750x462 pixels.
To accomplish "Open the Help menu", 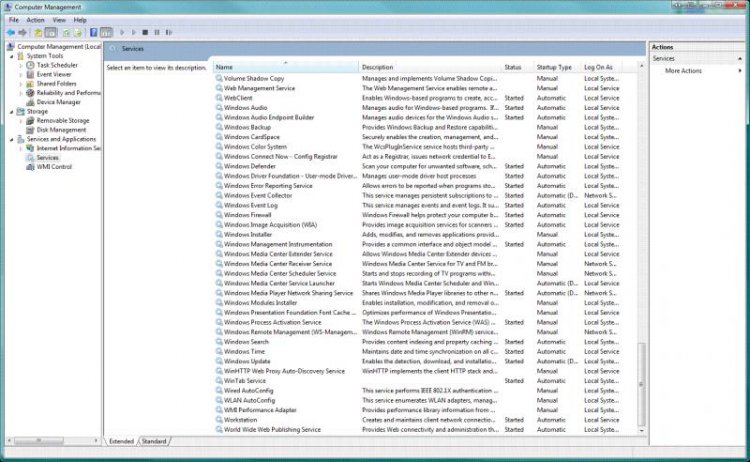I will click(80, 20).
